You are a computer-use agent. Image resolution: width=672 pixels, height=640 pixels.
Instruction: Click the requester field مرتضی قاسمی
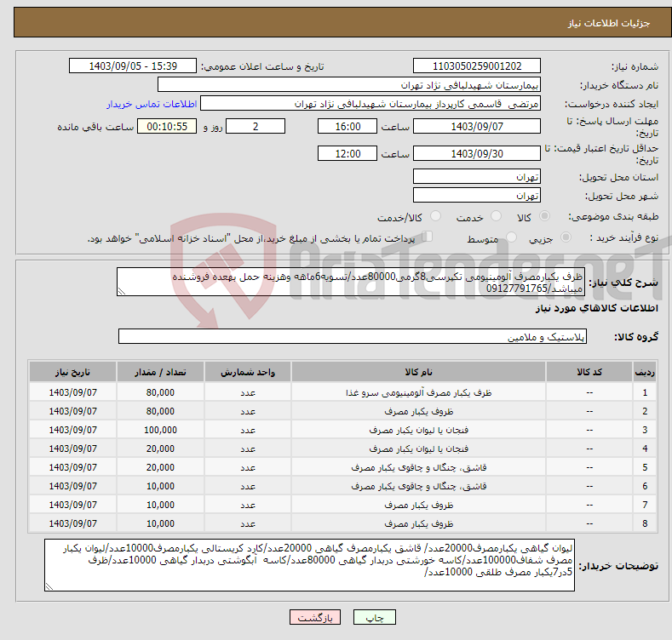tap(370, 104)
